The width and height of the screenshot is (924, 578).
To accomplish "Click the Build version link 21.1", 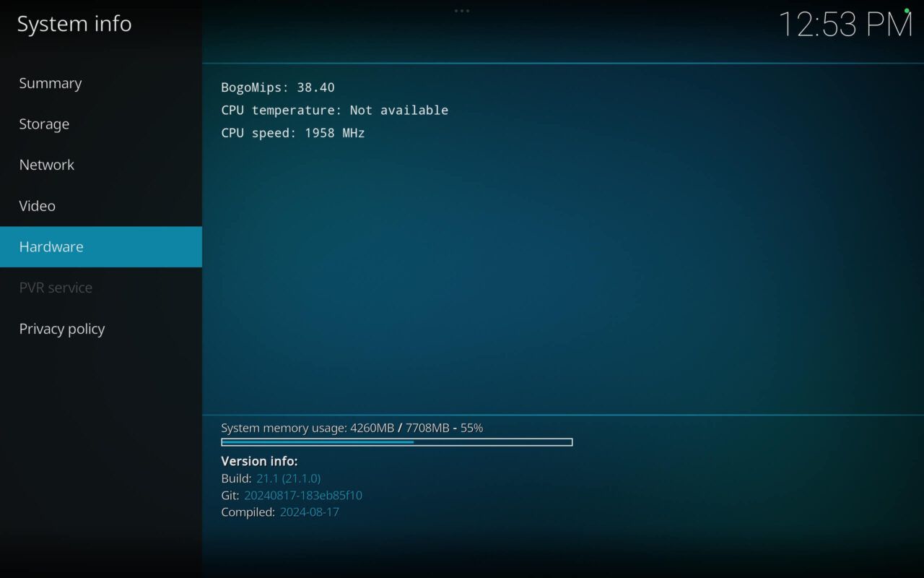I will (288, 478).
